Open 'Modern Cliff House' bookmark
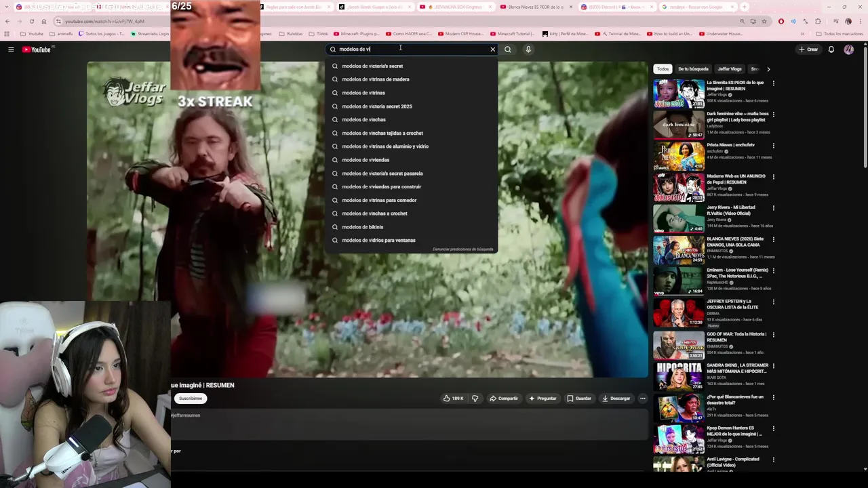868x488 pixels. click(x=460, y=33)
